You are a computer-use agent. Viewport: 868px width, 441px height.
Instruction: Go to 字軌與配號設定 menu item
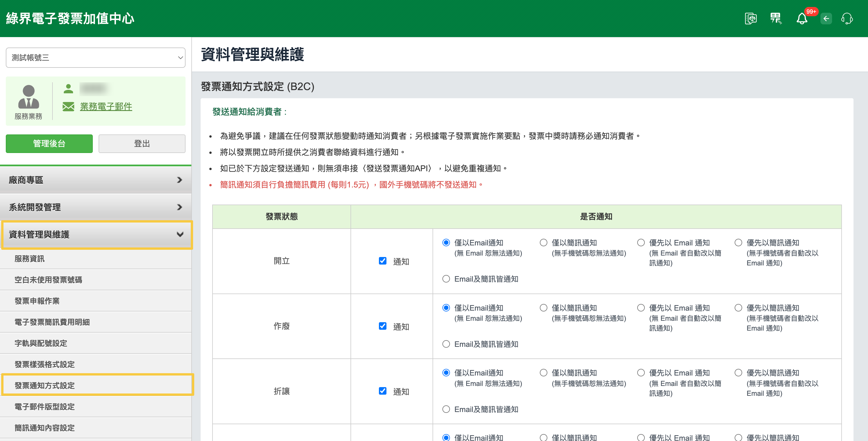41,343
